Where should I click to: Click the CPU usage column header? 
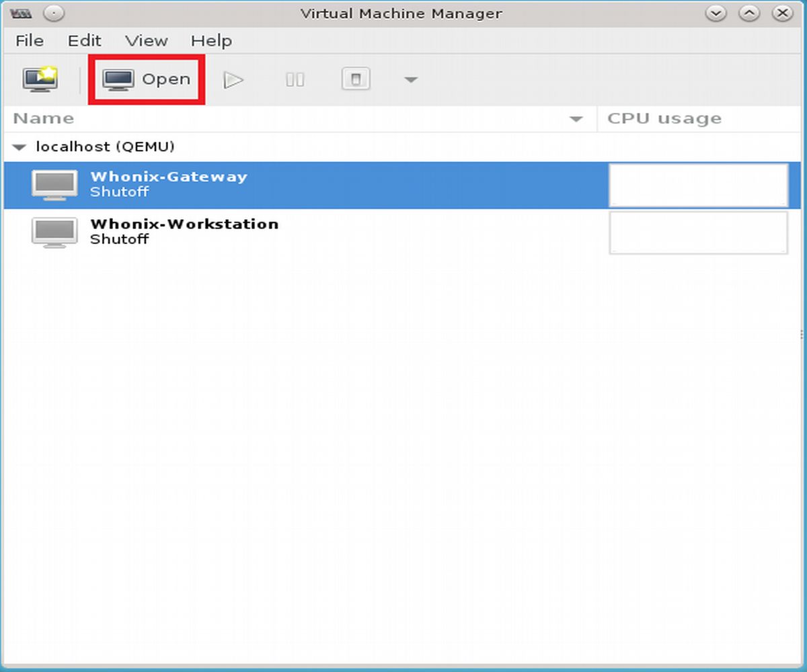pos(699,119)
